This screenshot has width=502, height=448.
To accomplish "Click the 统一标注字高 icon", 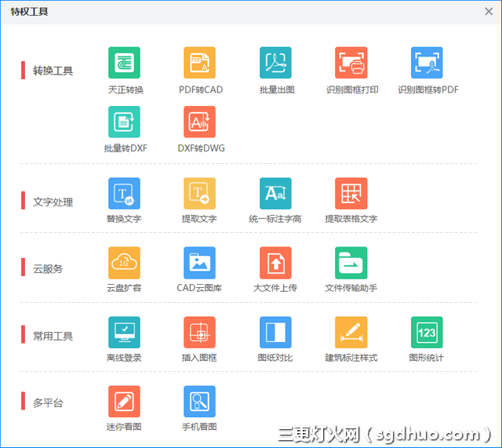I will (275, 194).
